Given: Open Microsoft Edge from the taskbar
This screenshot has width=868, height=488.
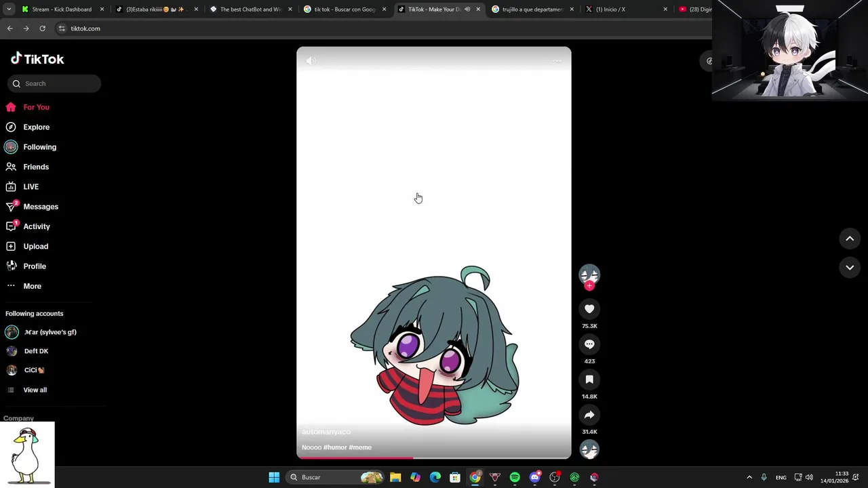Looking at the screenshot, I should tap(435, 477).
